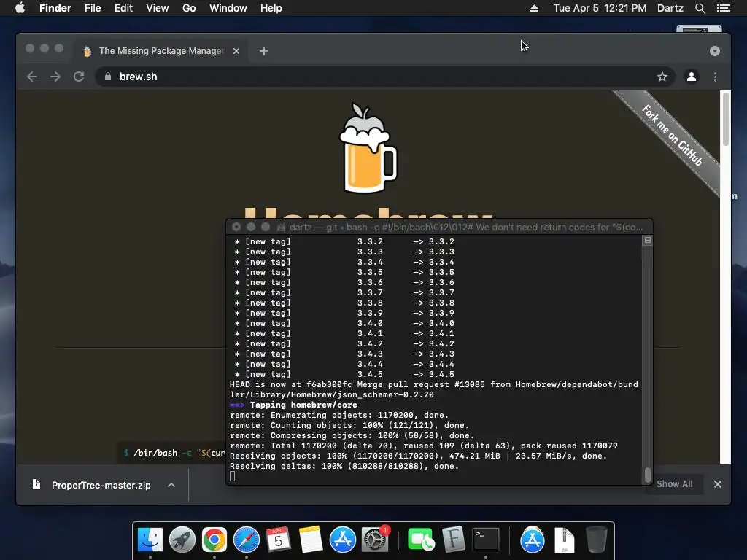Click Chrome page vertical scrollbar

726,119
